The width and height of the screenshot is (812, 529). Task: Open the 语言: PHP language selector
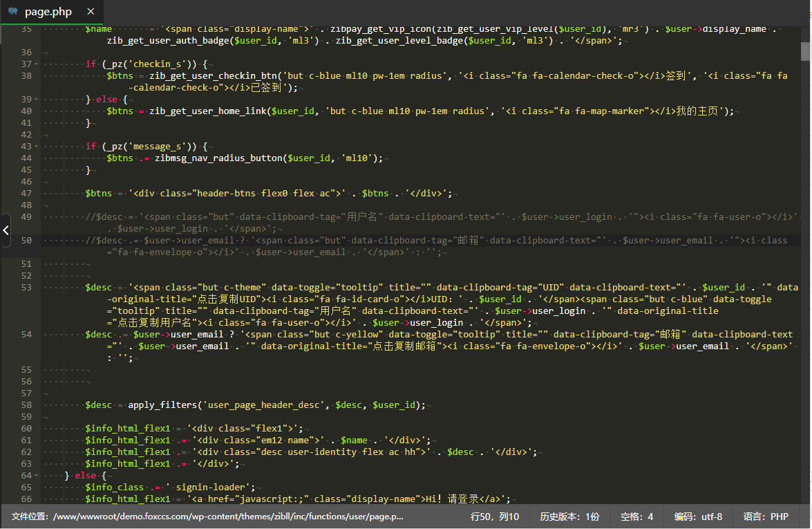click(x=766, y=517)
